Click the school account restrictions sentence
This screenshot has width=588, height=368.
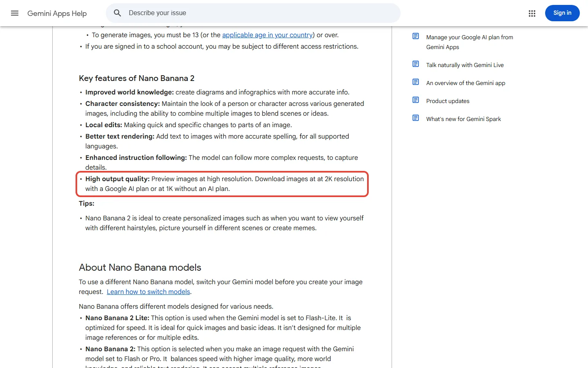[x=222, y=47]
